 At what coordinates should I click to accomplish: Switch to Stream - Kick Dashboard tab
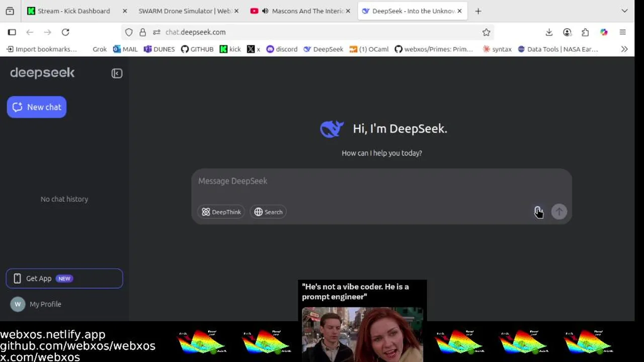(68, 11)
